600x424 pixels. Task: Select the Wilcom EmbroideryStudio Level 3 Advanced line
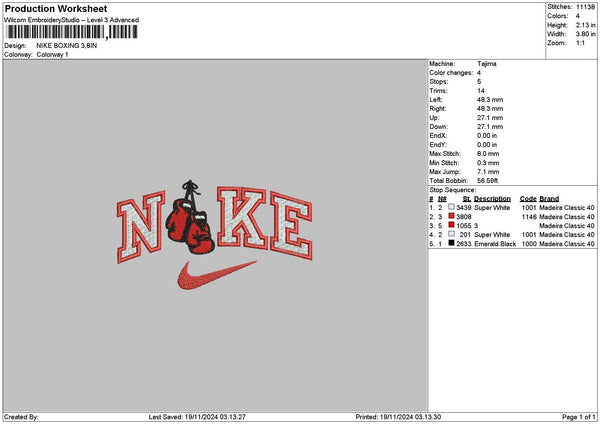tap(72, 20)
